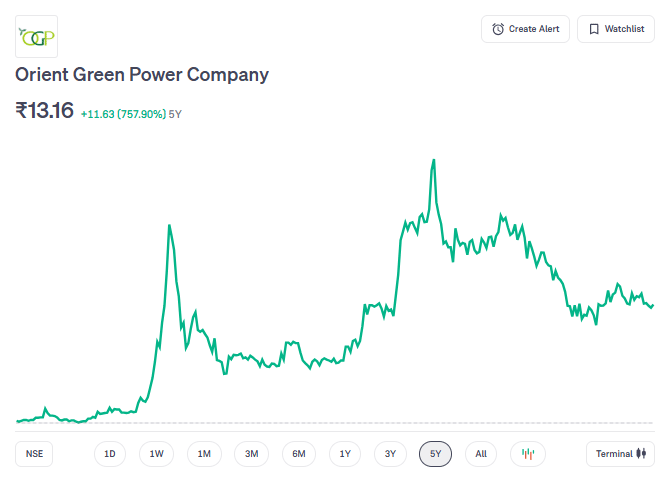Show the All time price history
Image resolution: width=672 pixels, height=478 pixels.
pos(481,454)
